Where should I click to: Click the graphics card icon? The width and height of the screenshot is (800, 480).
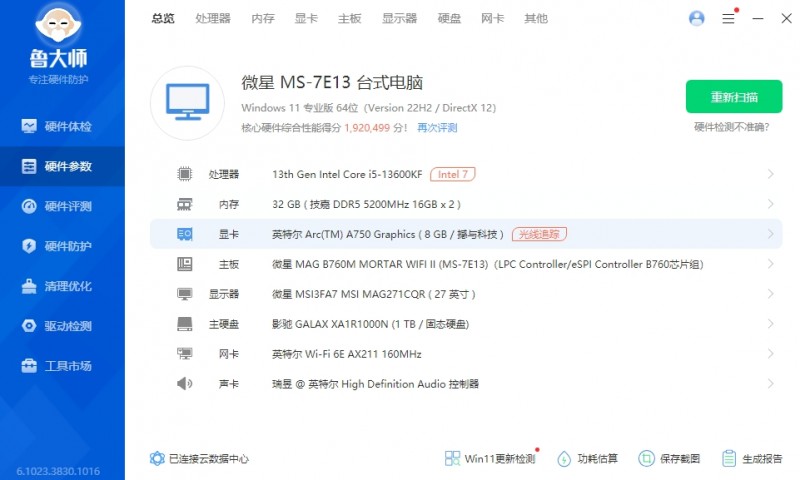(184, 234)
